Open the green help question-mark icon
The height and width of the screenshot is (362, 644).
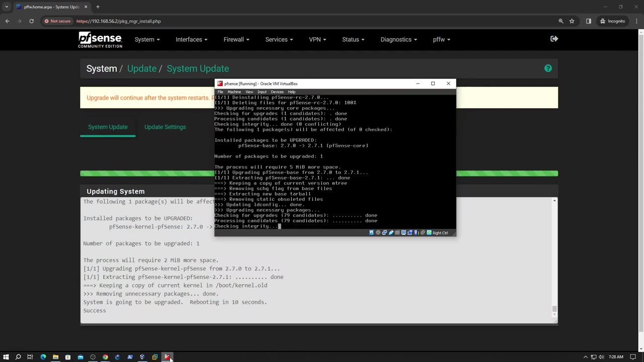point(548,68)
